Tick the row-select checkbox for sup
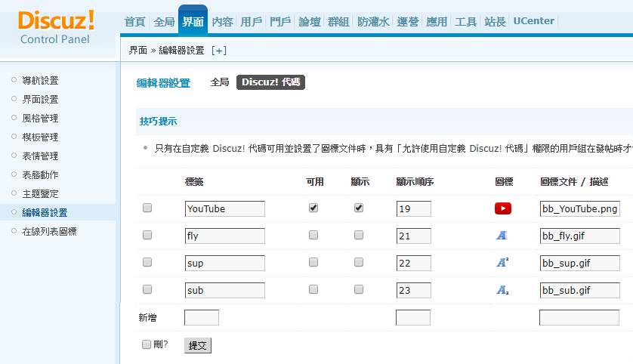 147,262
